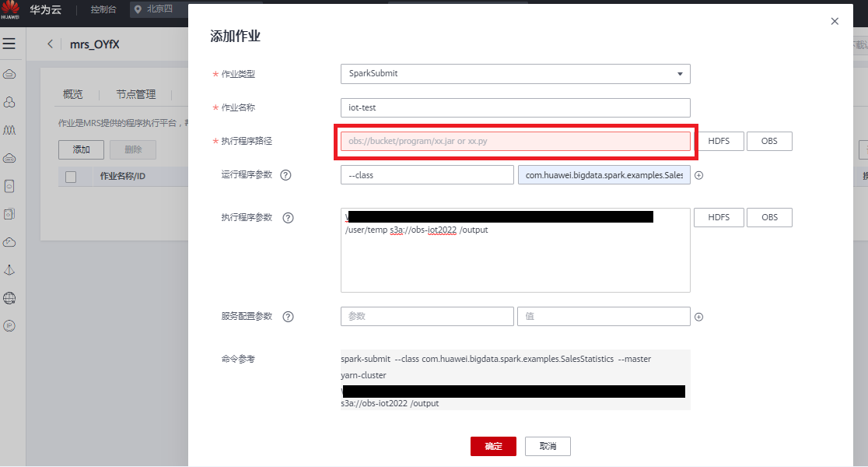Focus the 值 field of 服务配置参数
Viewport: 868px width, 467px height.
pyautogui.click(x=604, y=316)
